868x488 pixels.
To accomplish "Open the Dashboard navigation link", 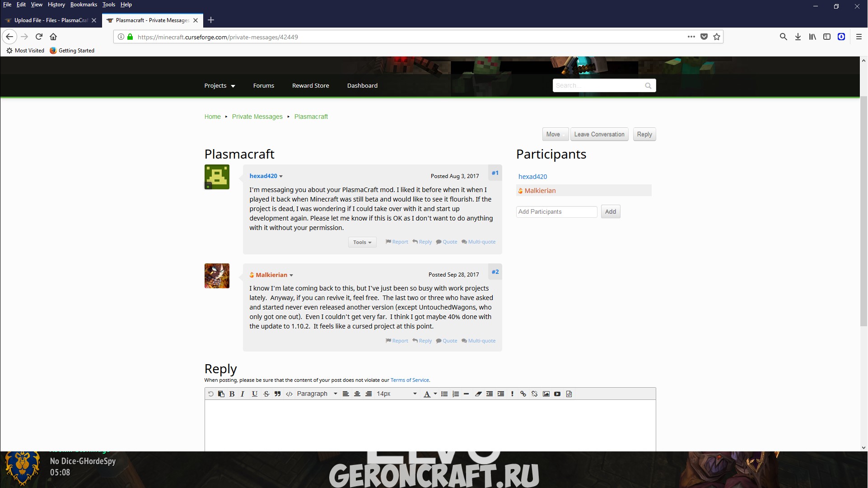I will 362,86.
